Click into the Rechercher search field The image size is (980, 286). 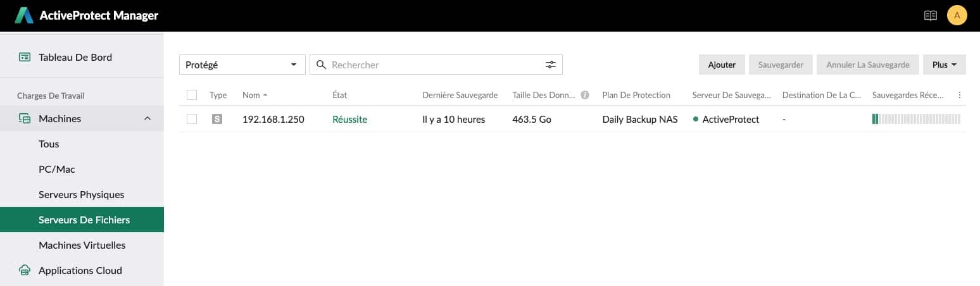[x=436, y=65]
